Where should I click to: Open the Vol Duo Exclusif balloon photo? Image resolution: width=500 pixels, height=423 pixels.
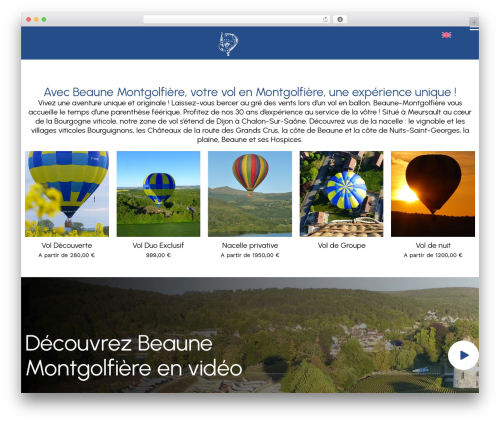point(158,194)
